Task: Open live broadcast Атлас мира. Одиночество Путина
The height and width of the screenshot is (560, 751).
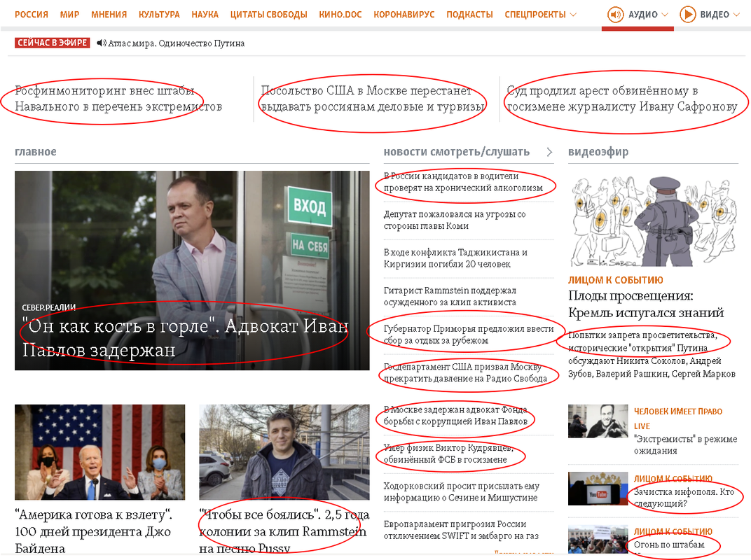Action: (177, 43)
